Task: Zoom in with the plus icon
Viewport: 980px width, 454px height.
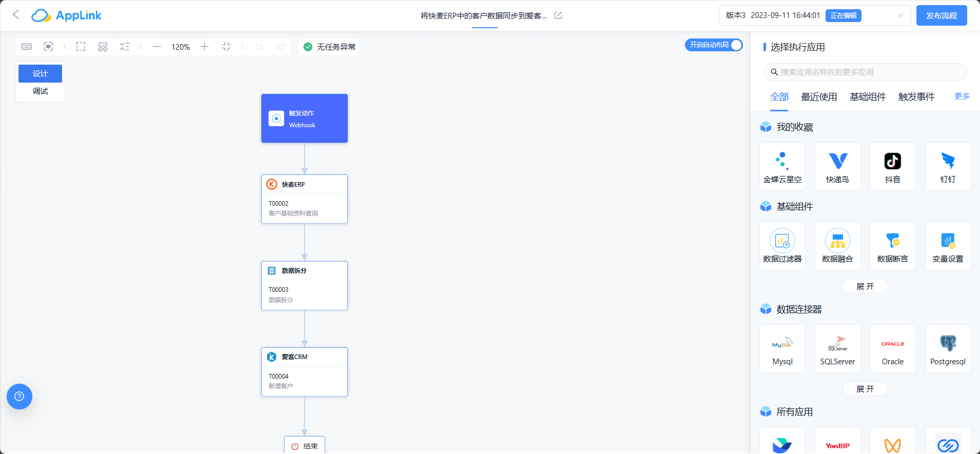Action: click(x=204, y=47)
